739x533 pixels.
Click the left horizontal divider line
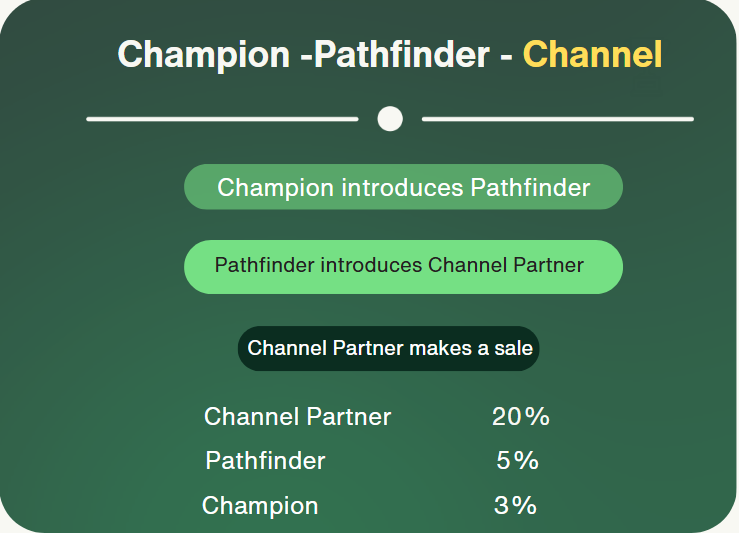tap(222, 119)
